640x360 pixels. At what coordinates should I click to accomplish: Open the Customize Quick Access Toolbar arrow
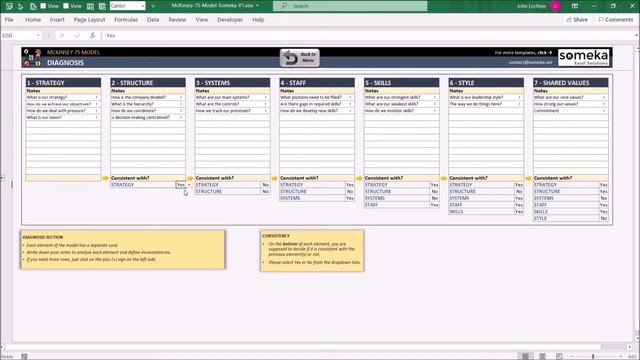153,6
